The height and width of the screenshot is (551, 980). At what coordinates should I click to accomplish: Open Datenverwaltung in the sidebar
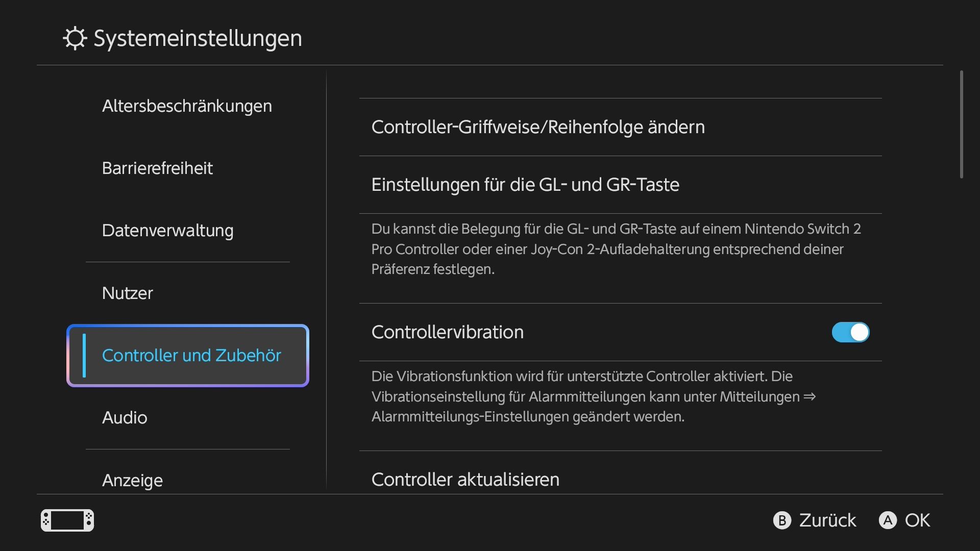[167, 231]
